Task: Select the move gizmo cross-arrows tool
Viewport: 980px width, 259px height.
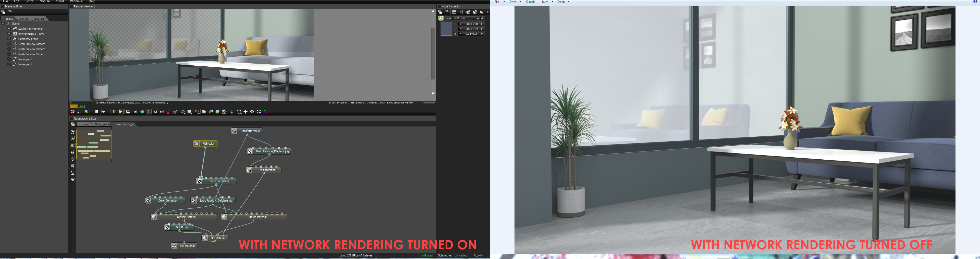Action: click(x=245, y=112)
